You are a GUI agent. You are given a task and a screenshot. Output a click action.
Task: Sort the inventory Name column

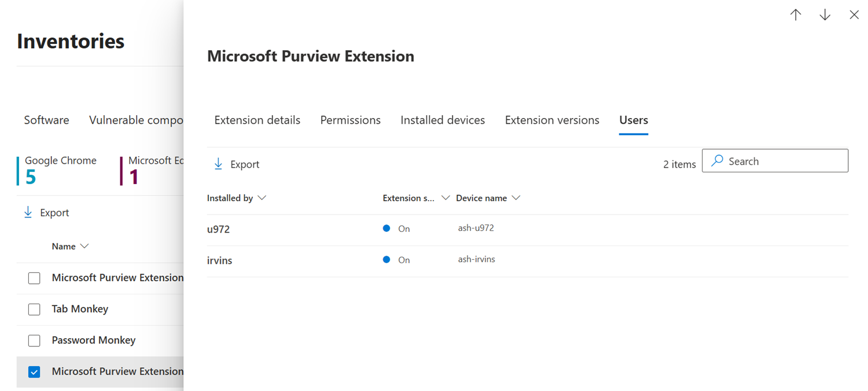click(x=84, y=246)
